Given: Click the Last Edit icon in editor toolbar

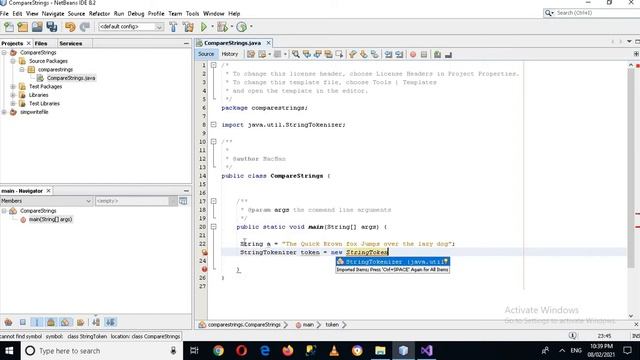Looking at the screenshot, I should pos(251,54).
